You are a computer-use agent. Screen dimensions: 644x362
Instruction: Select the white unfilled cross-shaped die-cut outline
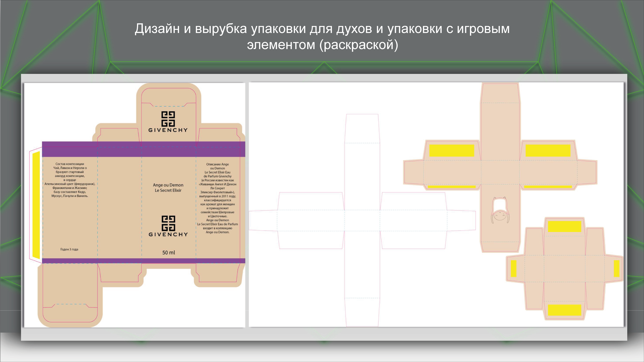pos(362,221)
